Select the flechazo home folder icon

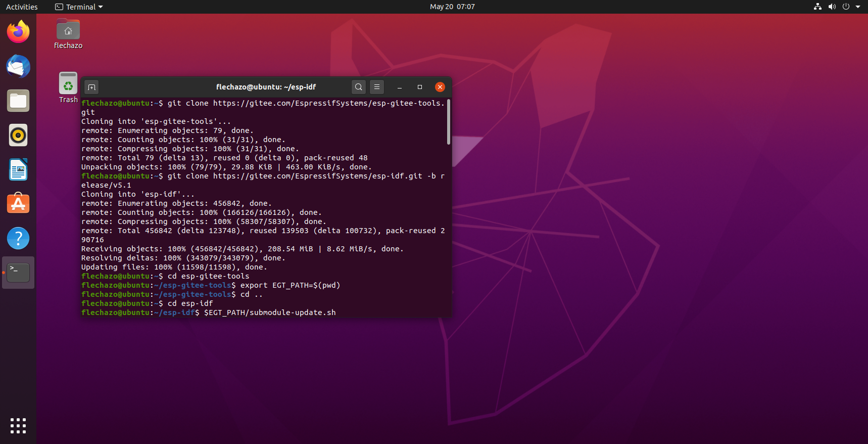click(68, 30)
